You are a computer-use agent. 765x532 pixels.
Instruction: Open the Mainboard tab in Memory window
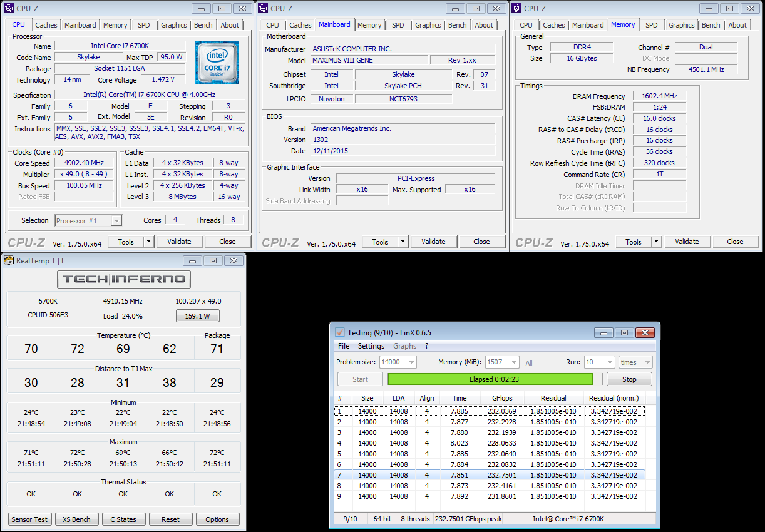click(588, 25)
